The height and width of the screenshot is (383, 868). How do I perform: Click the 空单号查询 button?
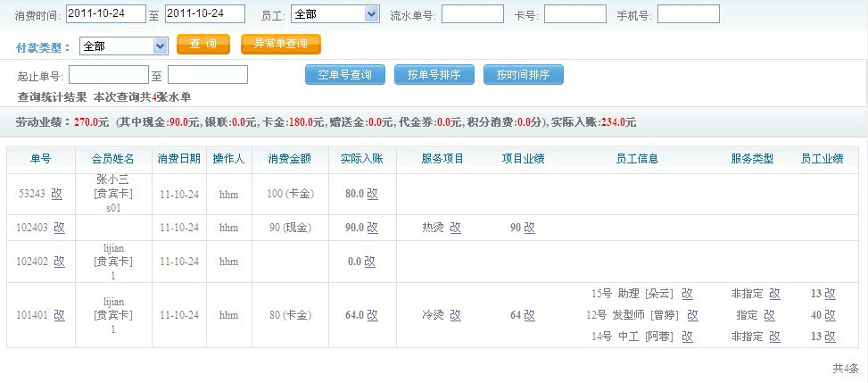coord(344,75)
